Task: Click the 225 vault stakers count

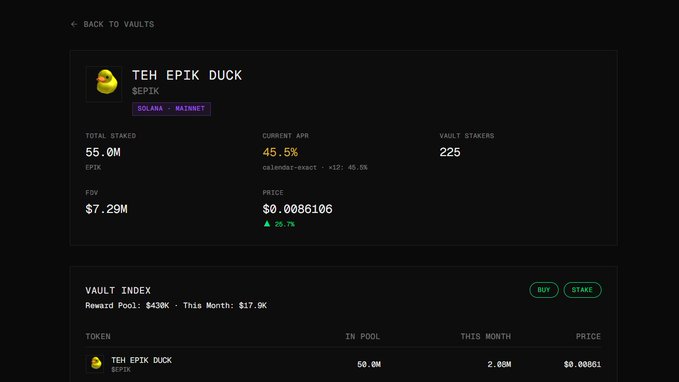Action: [x=449, y=152]
